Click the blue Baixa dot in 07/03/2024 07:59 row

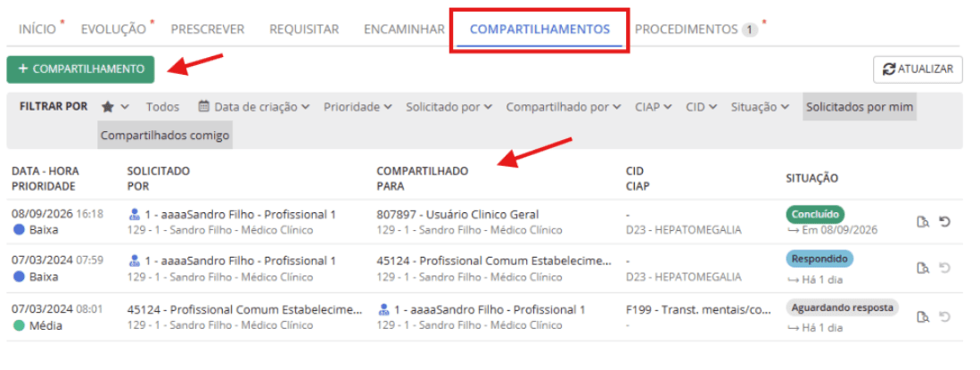coord(18,277)
